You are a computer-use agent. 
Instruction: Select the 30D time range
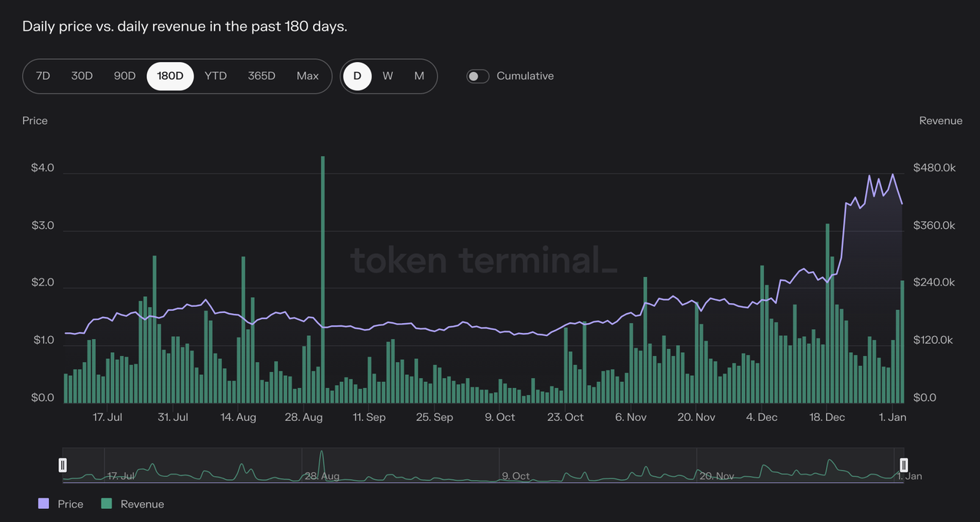coord(82,76)
